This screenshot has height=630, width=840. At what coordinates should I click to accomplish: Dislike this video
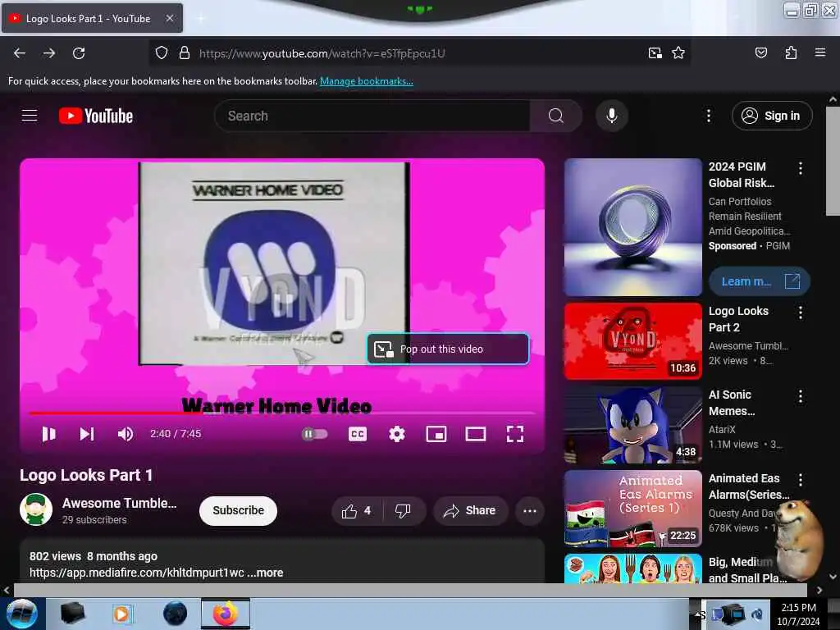(404, 511)
